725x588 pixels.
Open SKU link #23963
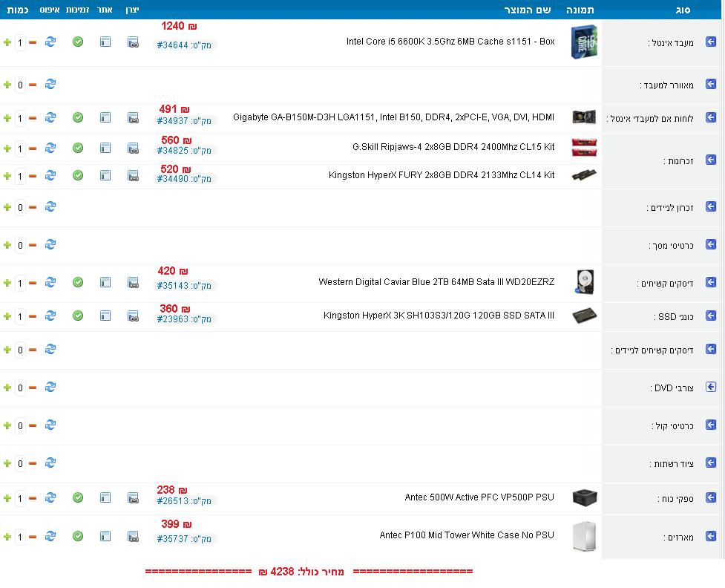tap(185, 318)
